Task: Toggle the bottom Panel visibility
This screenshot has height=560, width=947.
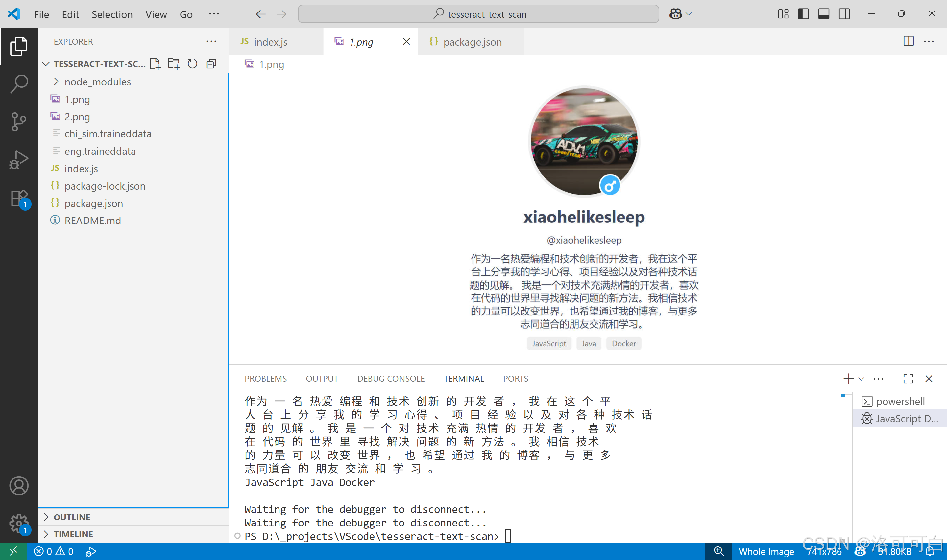Action: [824, 13]
